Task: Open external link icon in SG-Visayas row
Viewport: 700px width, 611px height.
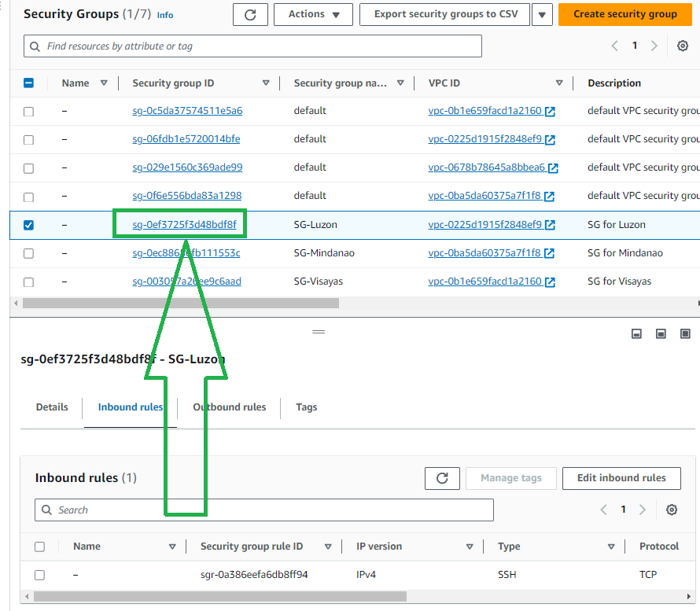Action: (x=550, y=282)
